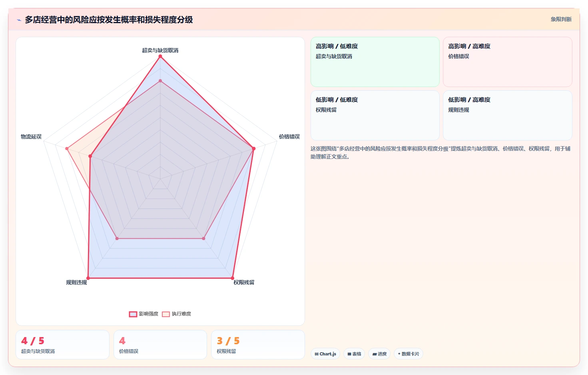Click the 价格错误 radar axis label
The image size is (588, 375).
(x=289, y=137)
